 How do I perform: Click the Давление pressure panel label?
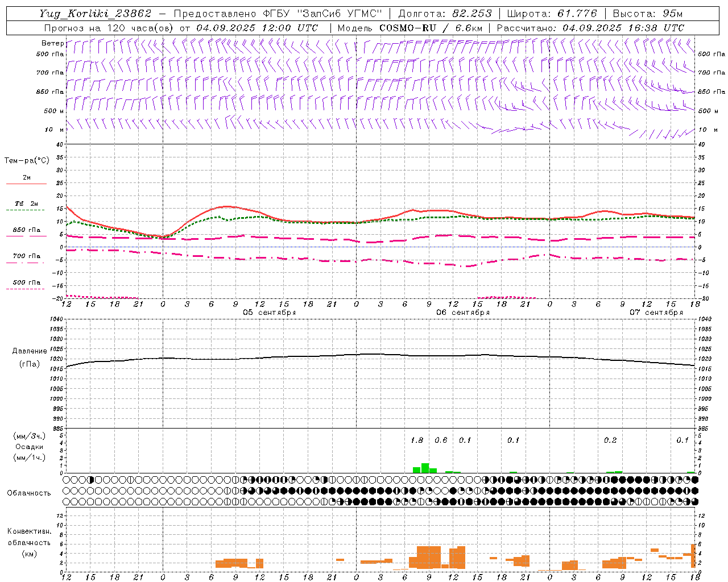click(x=28, y=351)
